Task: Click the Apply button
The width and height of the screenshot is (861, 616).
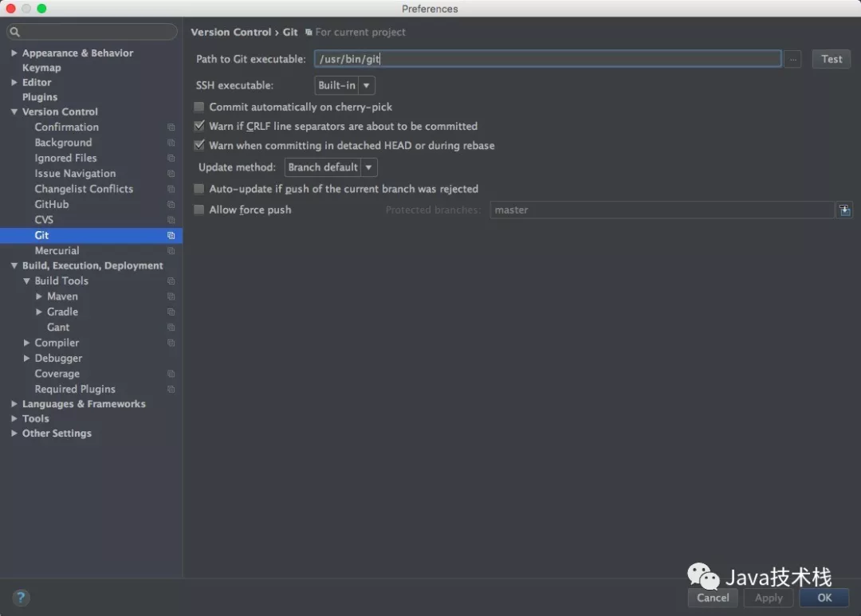Action: [769, 598]
